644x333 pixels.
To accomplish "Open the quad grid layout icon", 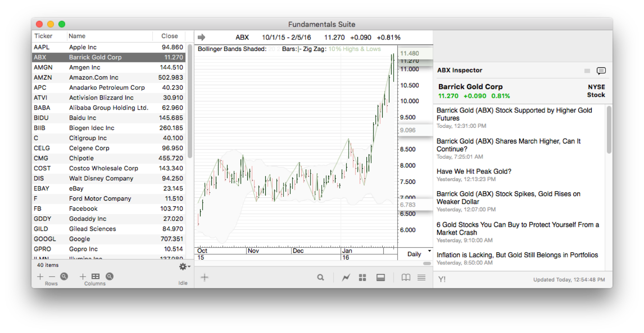I will [x=362, y=277].
